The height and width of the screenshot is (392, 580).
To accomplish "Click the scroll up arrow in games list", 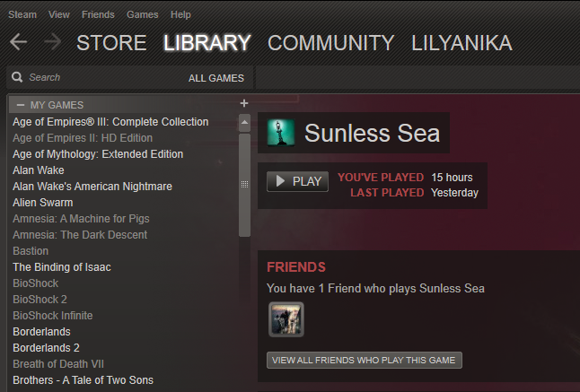I will coord(244,123).
